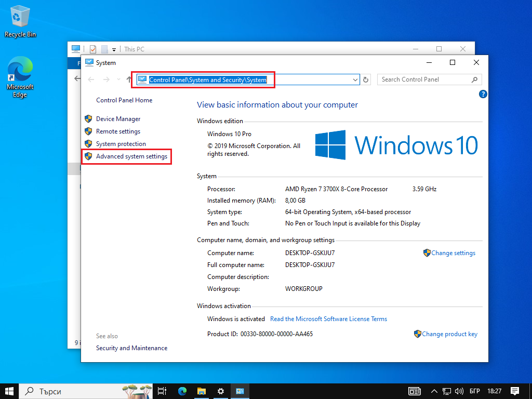Click the Search Control Panel field

pyautogui.click(x=424, y=79)
